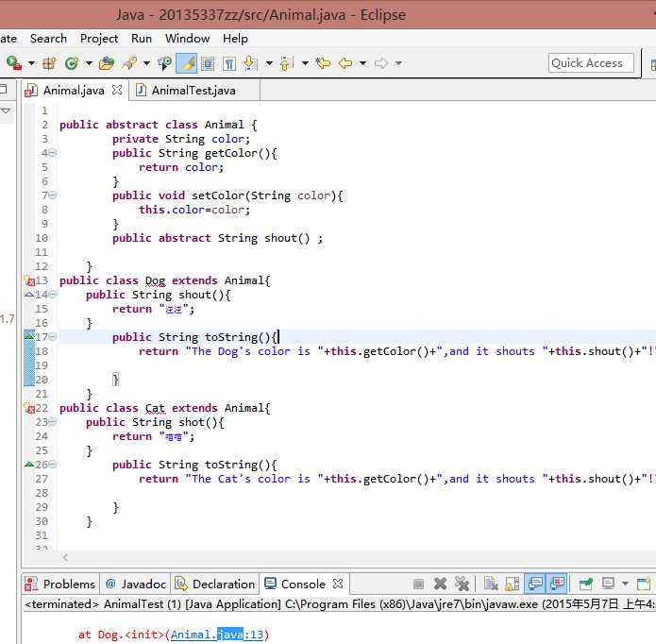The width and height of the screenshot is (656, 644).
Task: Click Next Annotation down arrow icon
Action: [250, 63]
